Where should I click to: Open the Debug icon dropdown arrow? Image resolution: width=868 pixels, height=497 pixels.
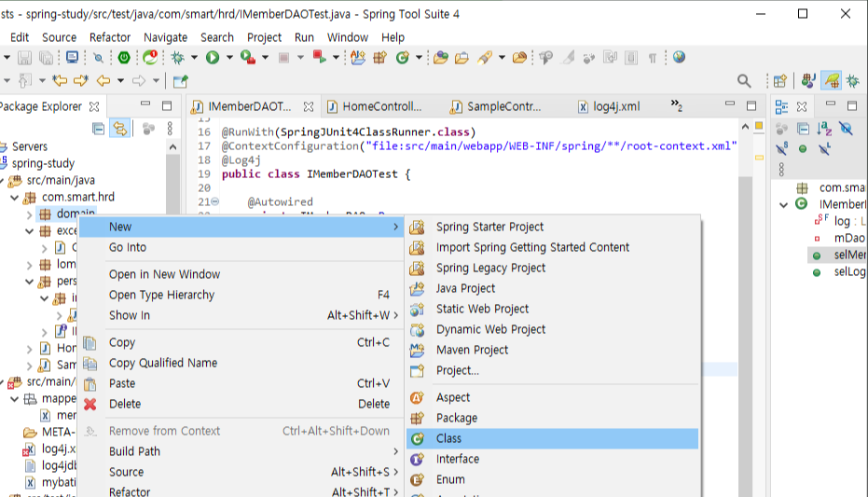point(194,58)
